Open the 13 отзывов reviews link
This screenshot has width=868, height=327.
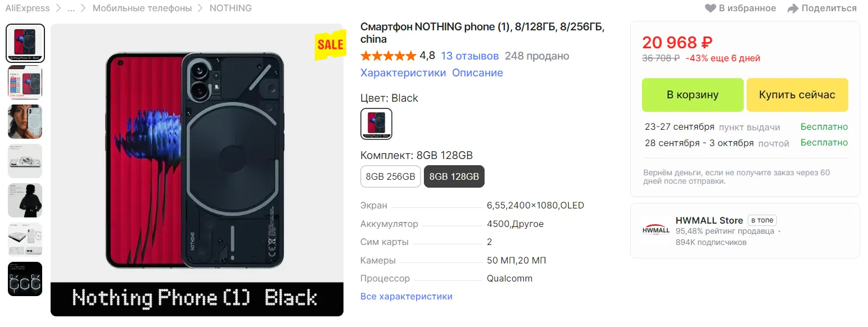coord(469,56)
